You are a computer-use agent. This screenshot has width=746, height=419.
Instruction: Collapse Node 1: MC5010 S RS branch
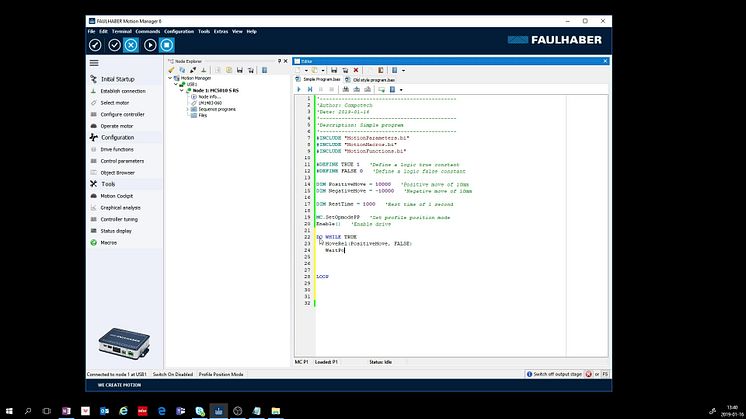(x=182, y=90)
